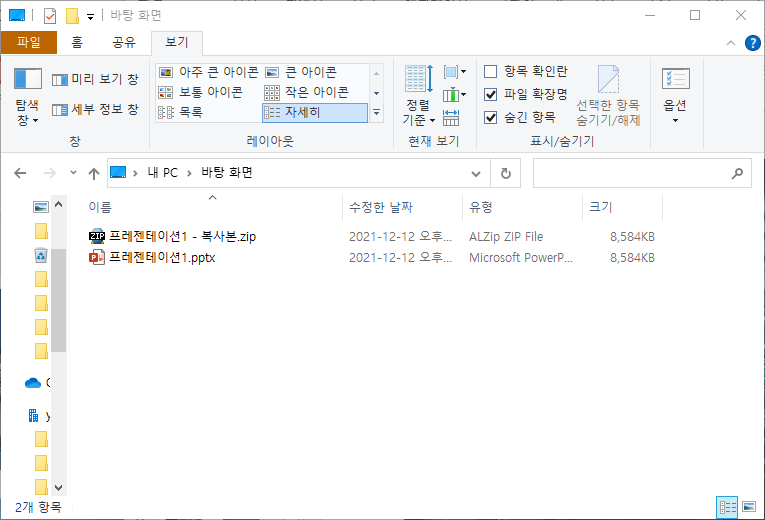This screenshot has width=765, height=520.
Task: Refresh the current folder
Action: coord(506,173)
